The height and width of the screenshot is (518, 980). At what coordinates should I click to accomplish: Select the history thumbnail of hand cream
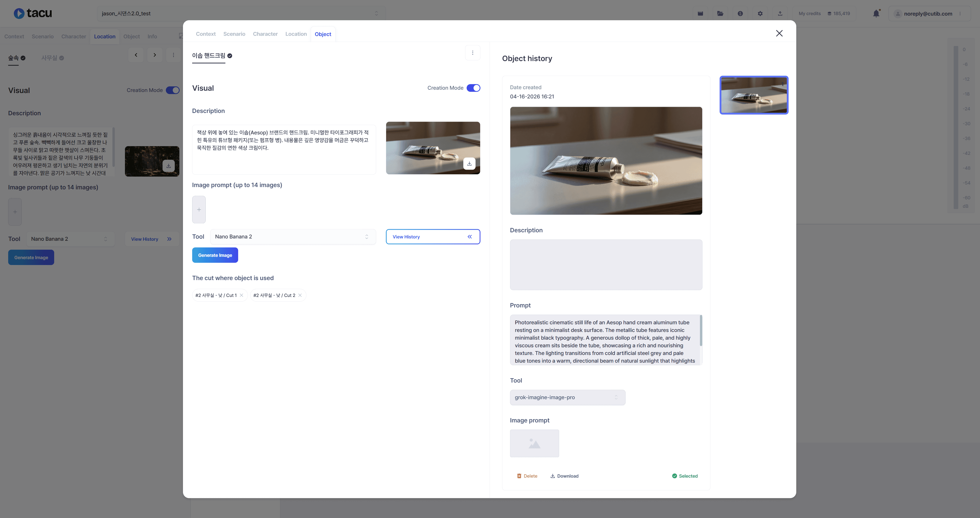tap(754, 95)
